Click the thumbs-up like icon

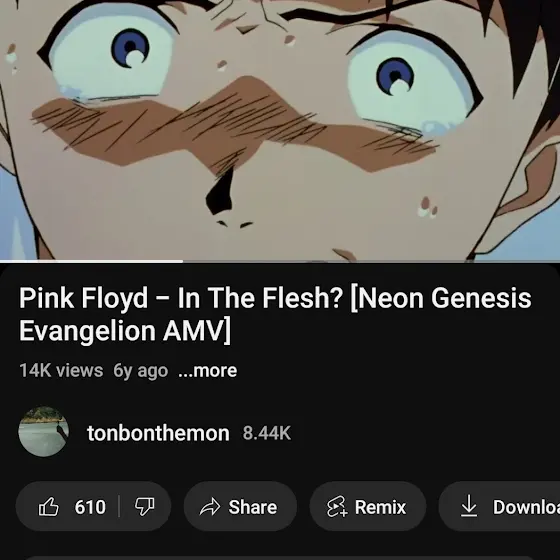(49, 506)
